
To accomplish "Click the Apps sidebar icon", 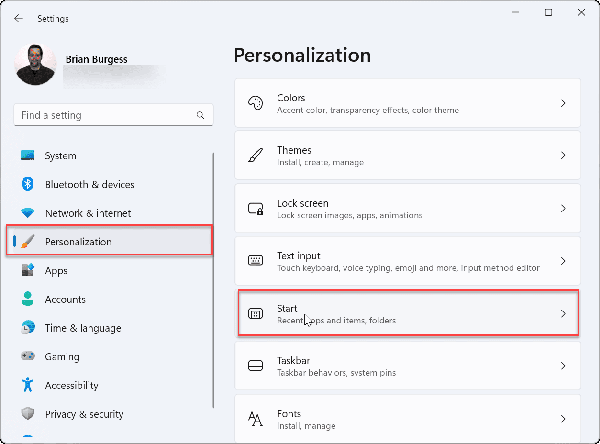I will tap(28, 270).
